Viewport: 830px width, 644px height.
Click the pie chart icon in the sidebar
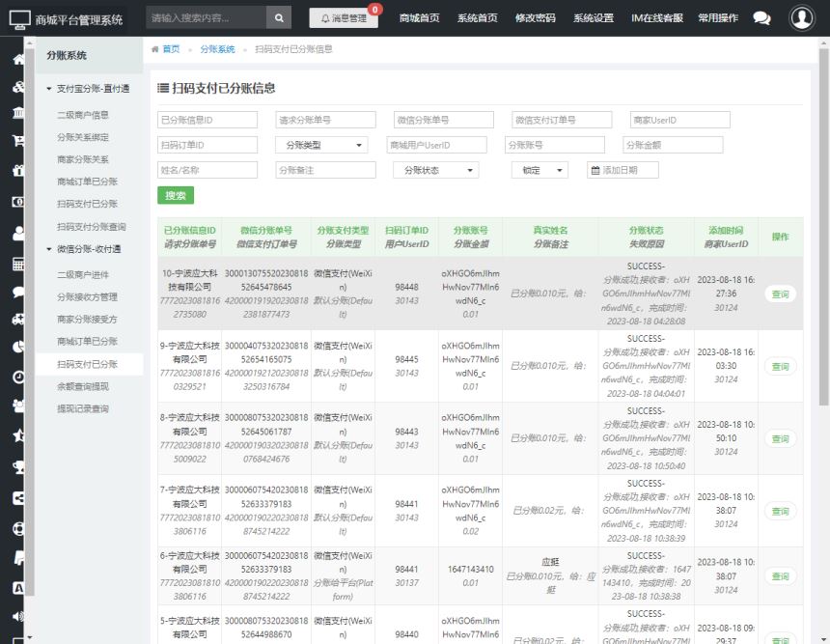click(x=18, y=347)
